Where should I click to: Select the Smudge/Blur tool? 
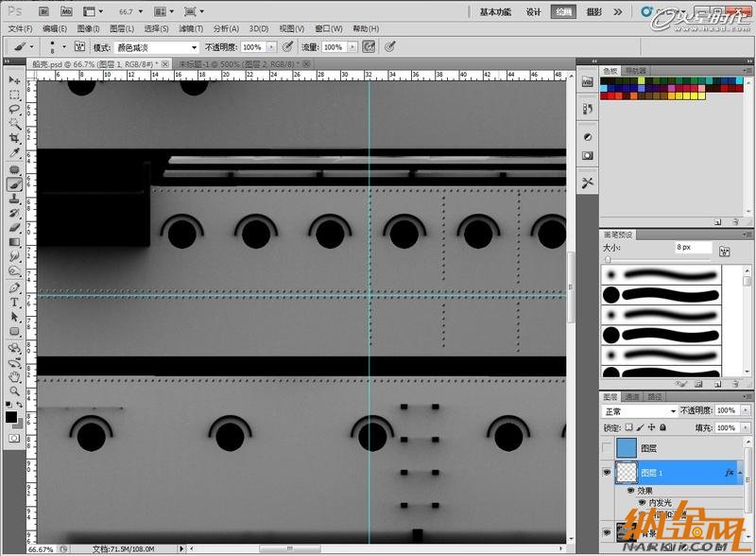(x=14, y=256)
